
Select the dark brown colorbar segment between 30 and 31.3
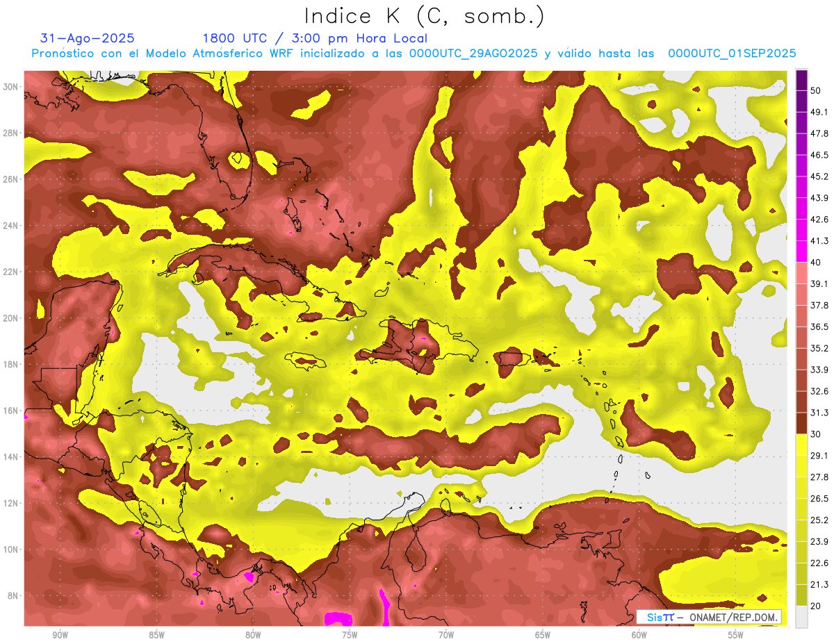coord(801,423)
